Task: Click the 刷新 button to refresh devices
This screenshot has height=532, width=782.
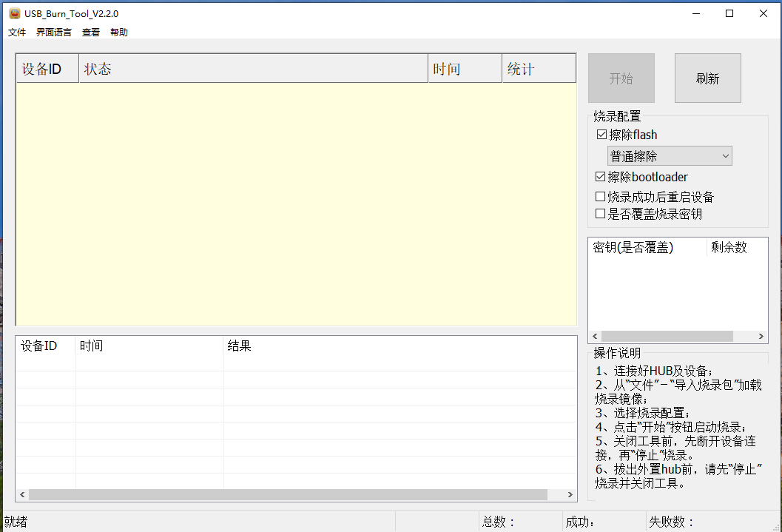Action: point(707,78)
